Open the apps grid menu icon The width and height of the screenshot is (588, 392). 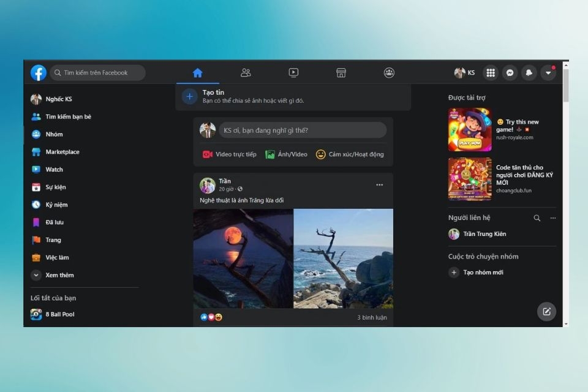pos(491,73)
